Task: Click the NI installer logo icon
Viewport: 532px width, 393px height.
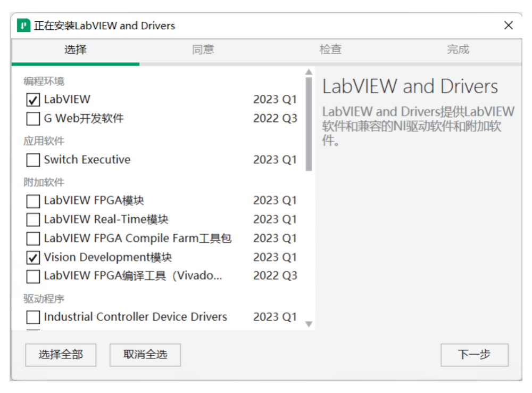Action: [x=23, y=26]
